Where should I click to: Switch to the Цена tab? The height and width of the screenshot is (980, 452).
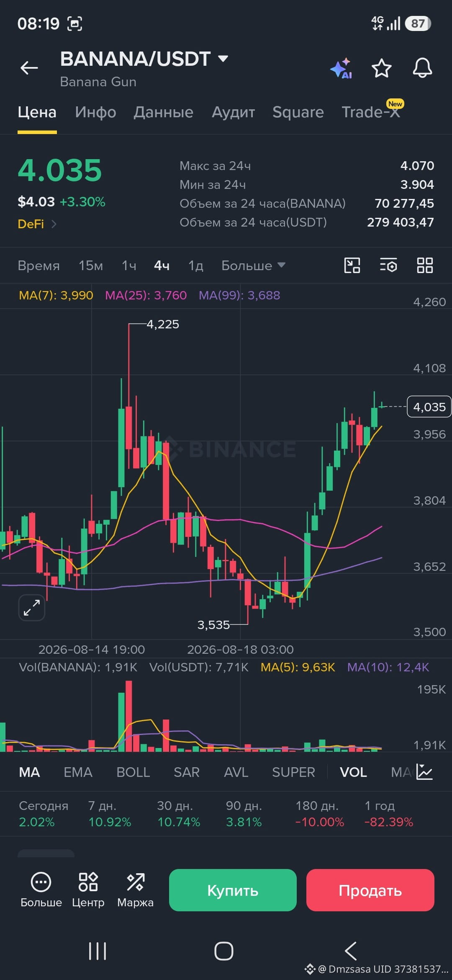37,112
